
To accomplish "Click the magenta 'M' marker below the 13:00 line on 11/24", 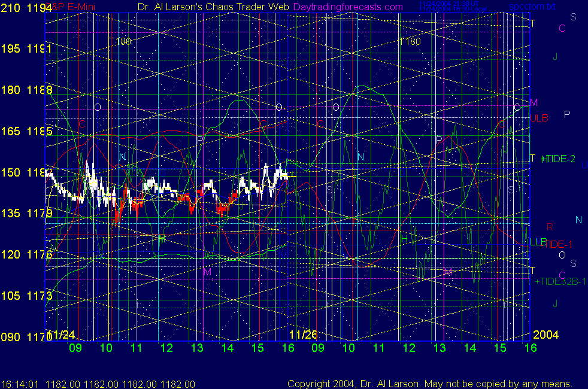I will pos(207,272).
